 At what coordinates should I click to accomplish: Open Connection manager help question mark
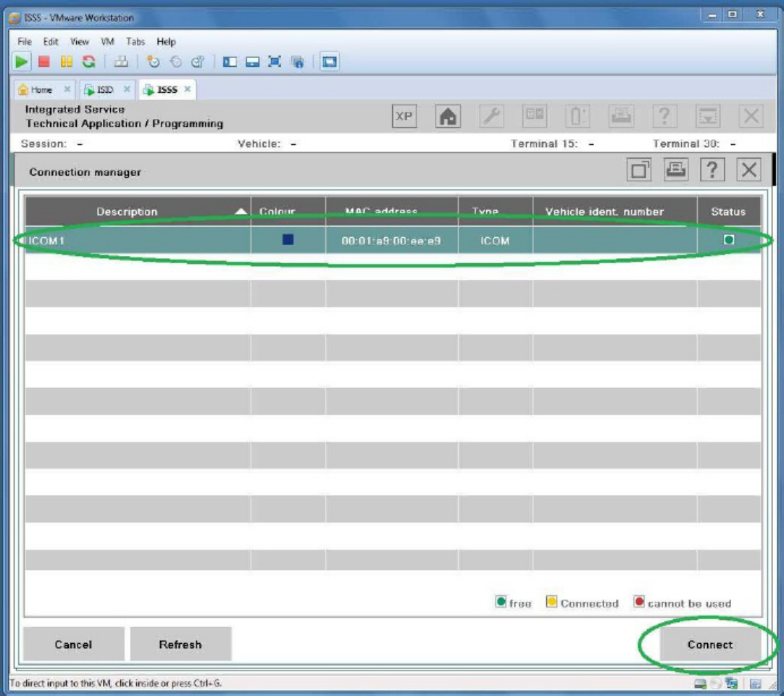point(712,170)
